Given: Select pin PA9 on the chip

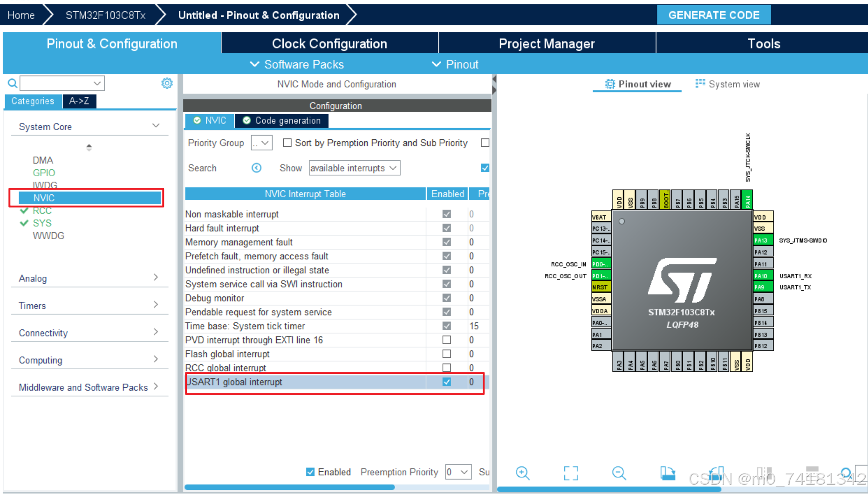Looking at the screenshot, I should 763,287.
